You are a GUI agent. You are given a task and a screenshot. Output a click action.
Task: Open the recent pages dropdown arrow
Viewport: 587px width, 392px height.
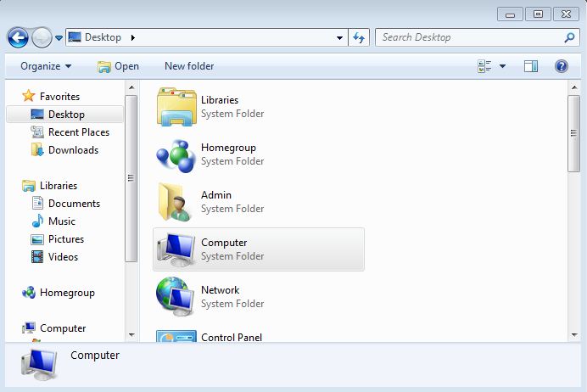[x=59, y=37]
